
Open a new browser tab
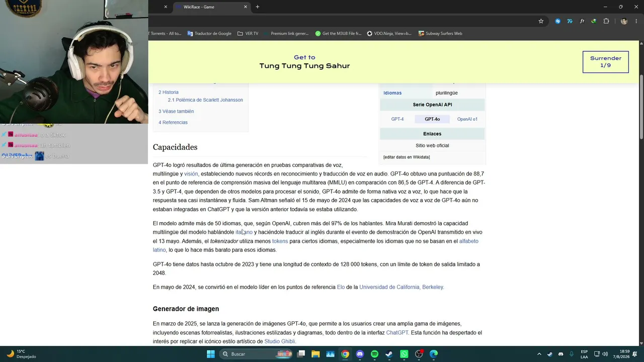point(258,7)
